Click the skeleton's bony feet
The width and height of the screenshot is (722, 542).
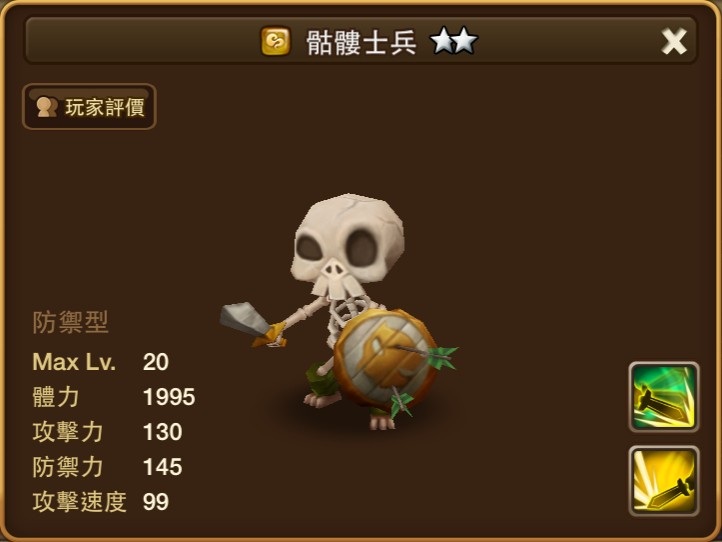[x=351, y=410]
